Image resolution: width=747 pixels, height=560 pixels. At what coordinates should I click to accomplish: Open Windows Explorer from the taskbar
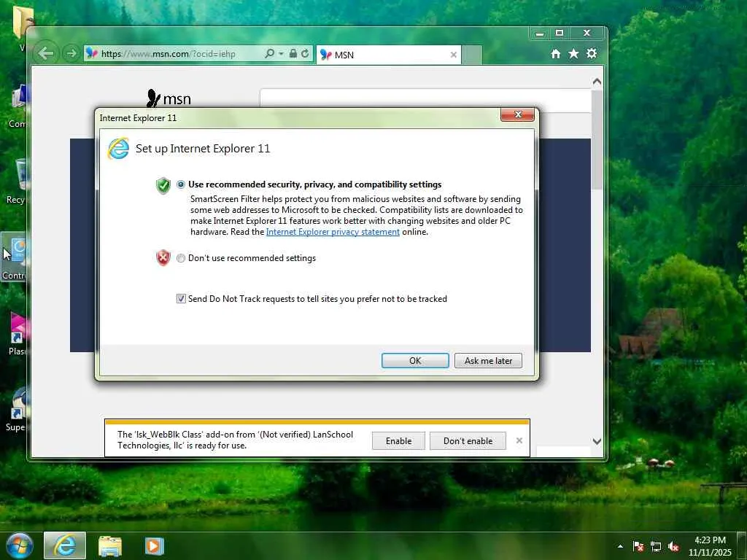point(110,546)
